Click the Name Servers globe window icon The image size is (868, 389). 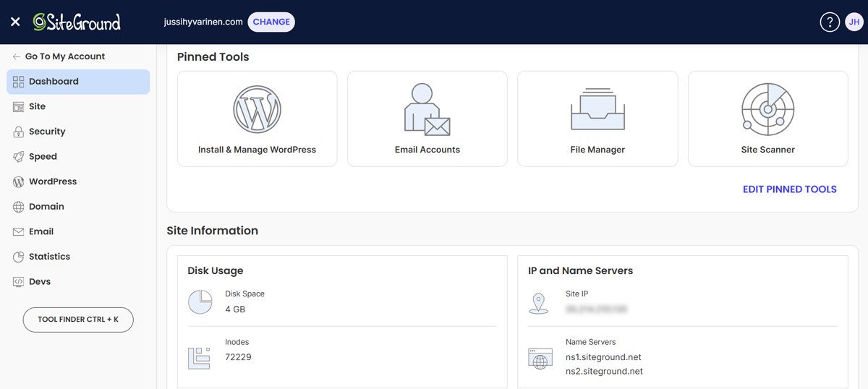point(540,359)
